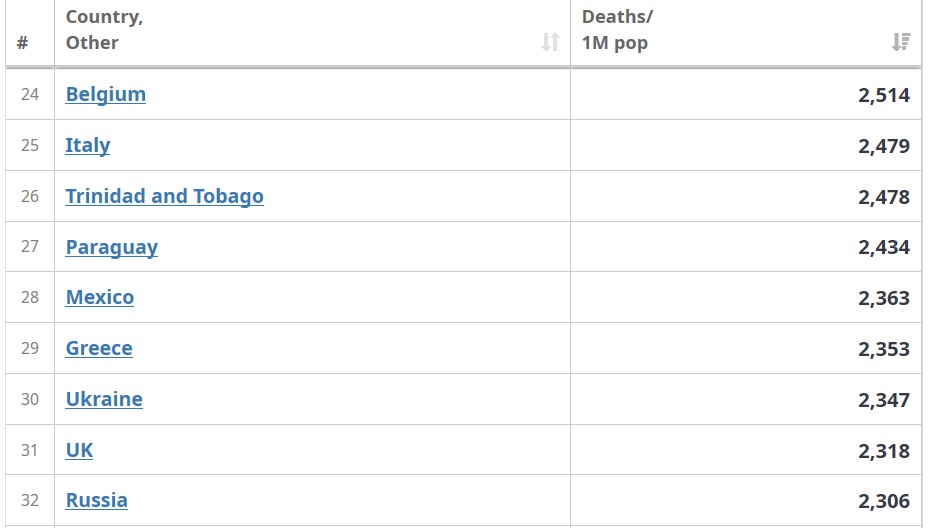Open the Russia country link
This screenshot has height=528, width=930.
pos(97,500)
